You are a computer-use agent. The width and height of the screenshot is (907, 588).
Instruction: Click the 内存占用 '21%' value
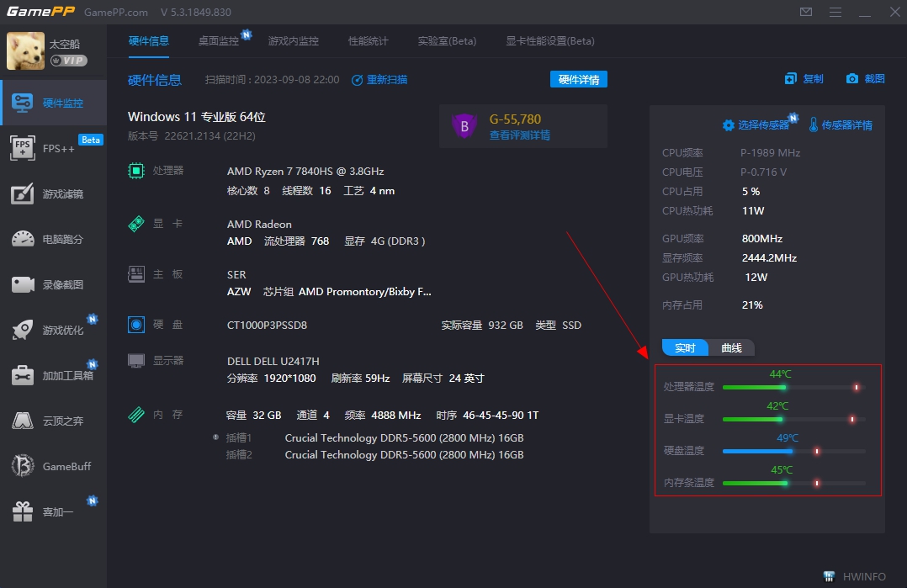(752, 305)
